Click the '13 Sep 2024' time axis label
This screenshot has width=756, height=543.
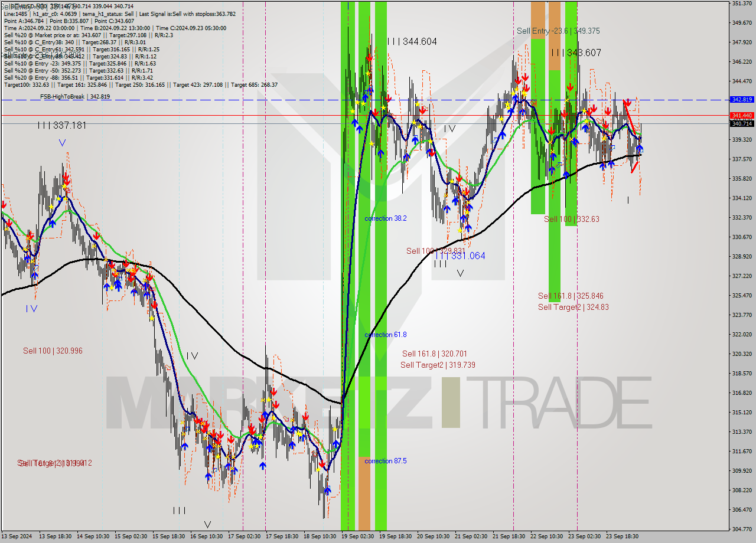point(17,537)
